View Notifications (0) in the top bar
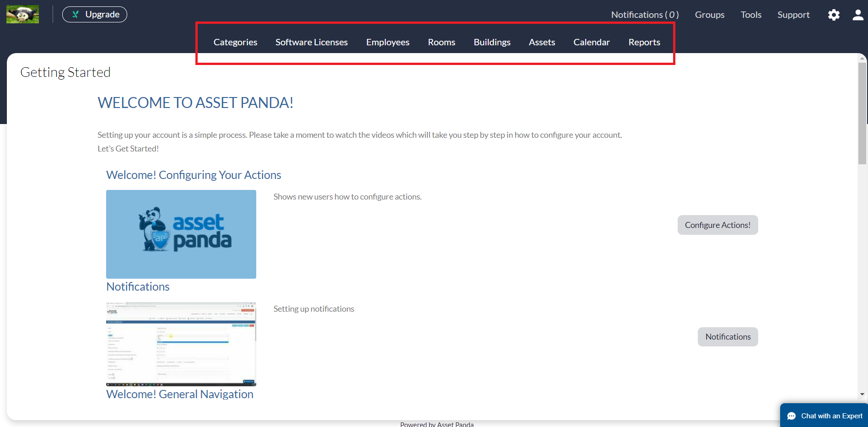868x427 pixels. coord(645,15)
